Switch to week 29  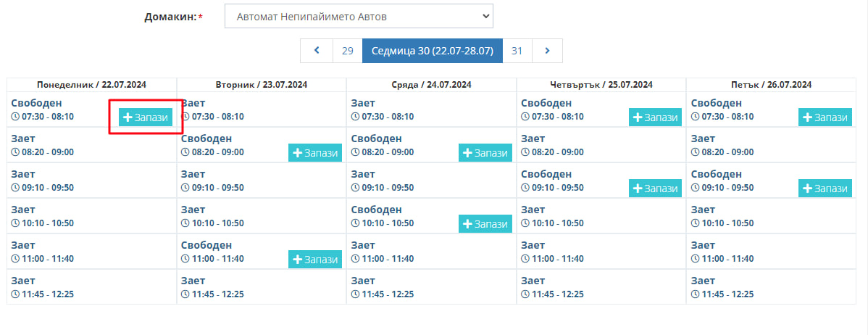(x=347, y=51)
